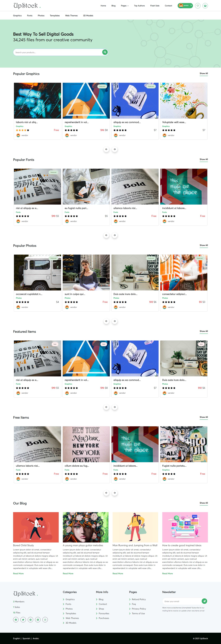Open Flash Sale menu item
This screenshot has width=221, height=644.
coord(155,6)
